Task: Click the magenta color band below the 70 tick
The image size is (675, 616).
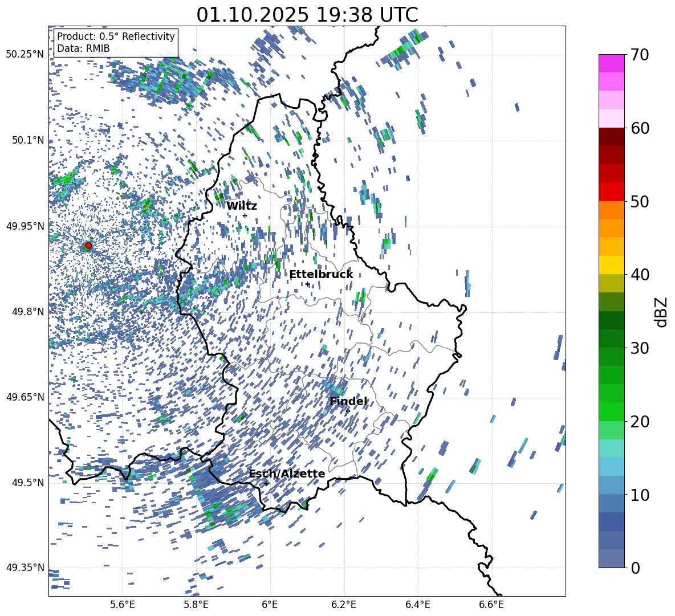Action: point(611,63)
